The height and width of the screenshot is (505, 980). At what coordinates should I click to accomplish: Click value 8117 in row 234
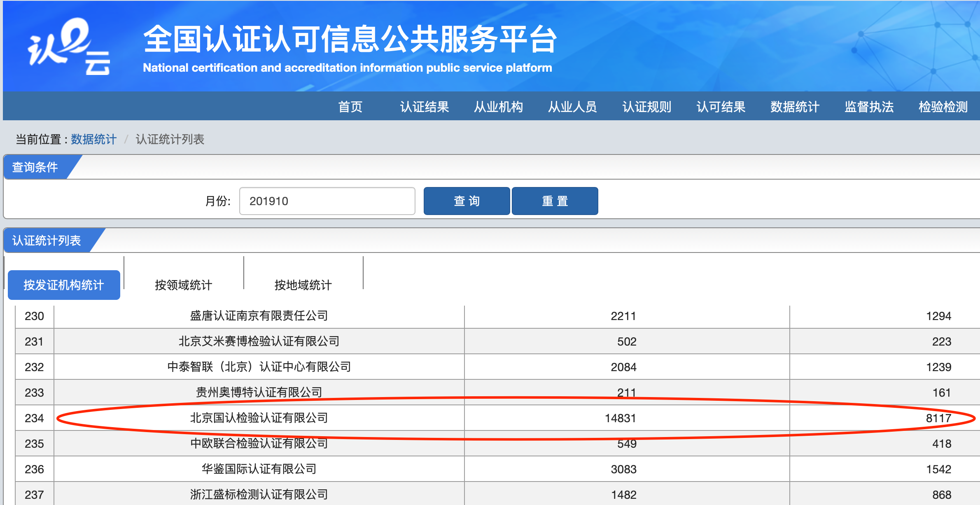[938, 418]
